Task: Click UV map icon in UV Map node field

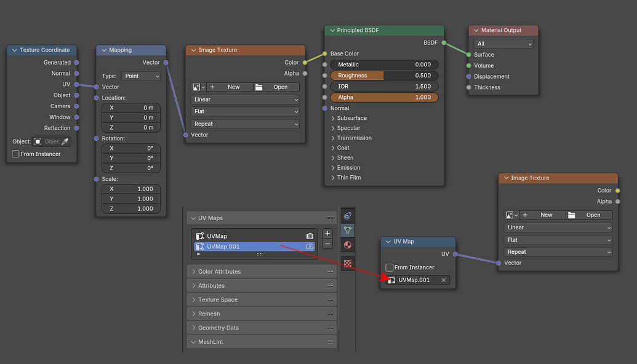Action: 391,280
